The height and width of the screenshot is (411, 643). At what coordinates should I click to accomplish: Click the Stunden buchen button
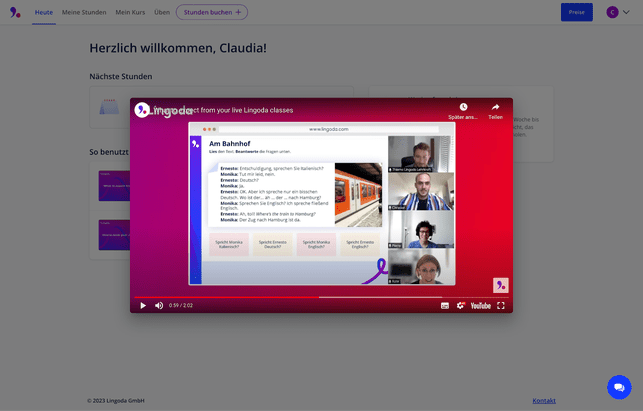212,12
